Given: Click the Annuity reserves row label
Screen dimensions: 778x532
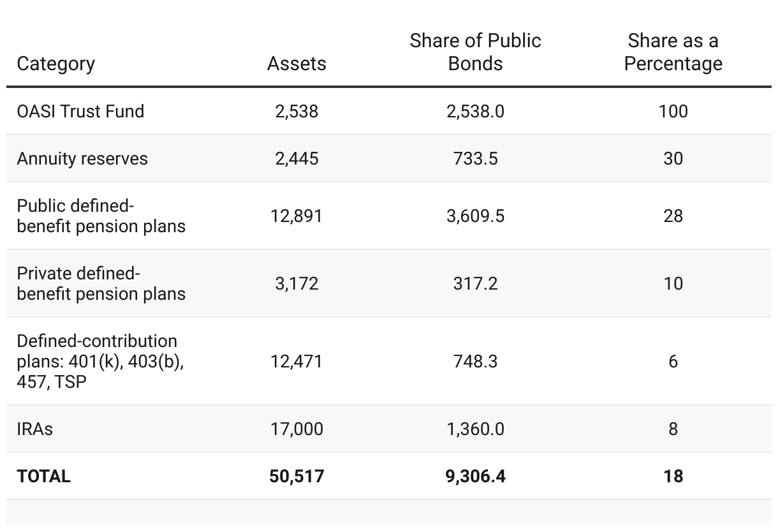Looking at the screenshot, I should pyautogui.click(x=82, y=158).
